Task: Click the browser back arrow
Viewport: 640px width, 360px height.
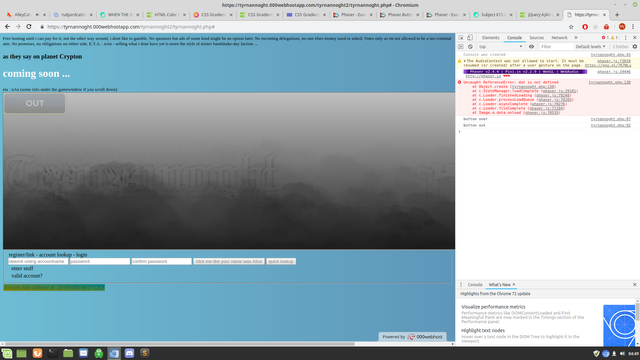Action: point(7,27)
